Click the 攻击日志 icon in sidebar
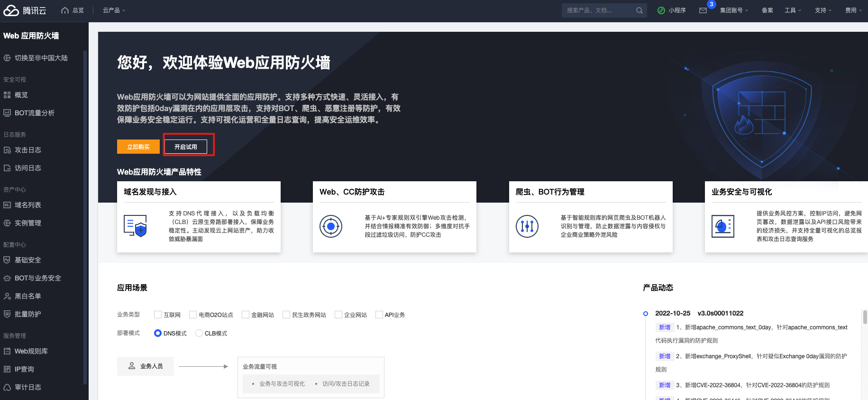The image size is (868, 400). pyautogui.click(x=7, y=150)
